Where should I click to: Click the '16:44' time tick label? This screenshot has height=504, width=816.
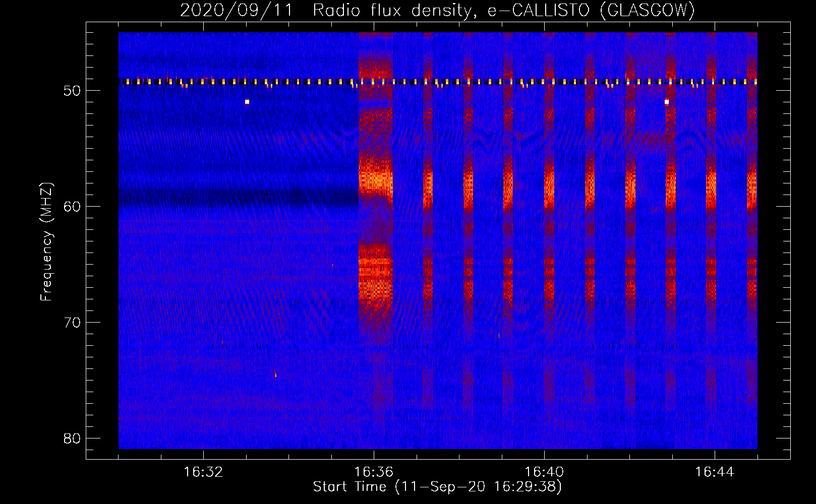pos(715,472)
